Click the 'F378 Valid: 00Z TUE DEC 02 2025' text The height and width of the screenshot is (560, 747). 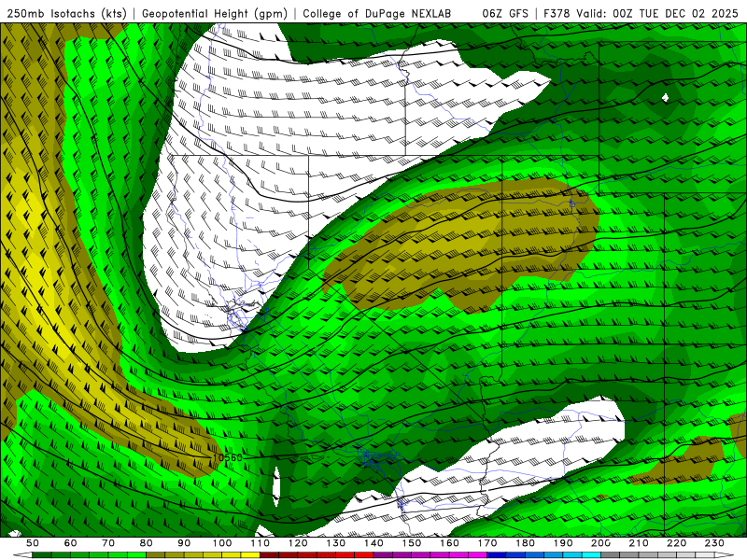[641, 13]
